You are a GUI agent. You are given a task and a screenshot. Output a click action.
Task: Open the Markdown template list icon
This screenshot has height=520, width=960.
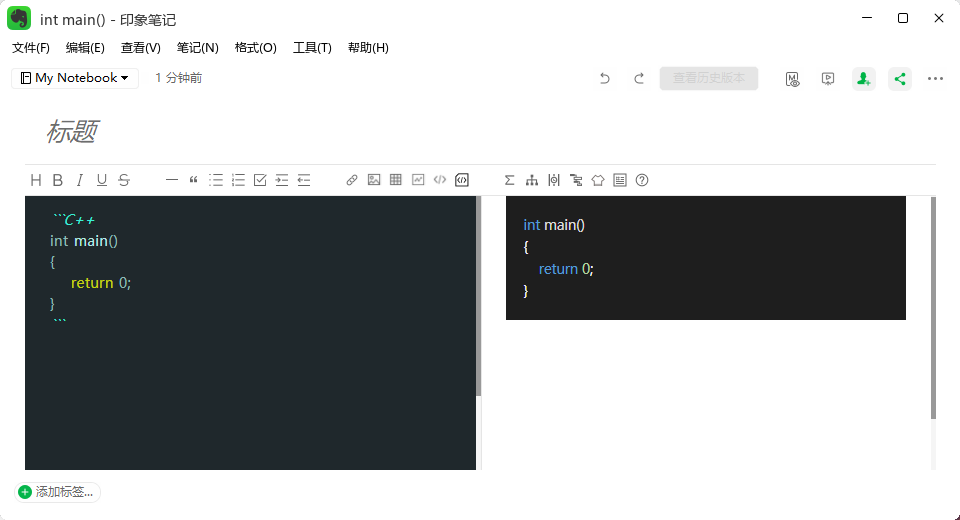[x=620, y=180]
